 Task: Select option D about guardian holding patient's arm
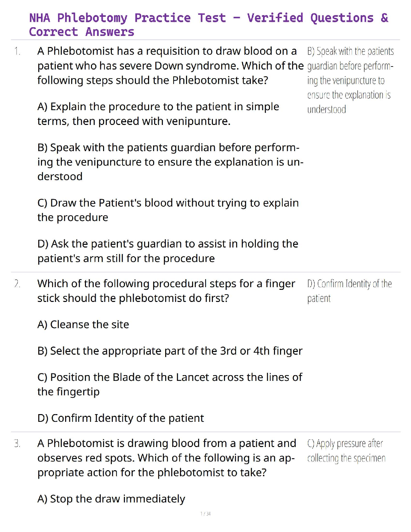(168, 251)
